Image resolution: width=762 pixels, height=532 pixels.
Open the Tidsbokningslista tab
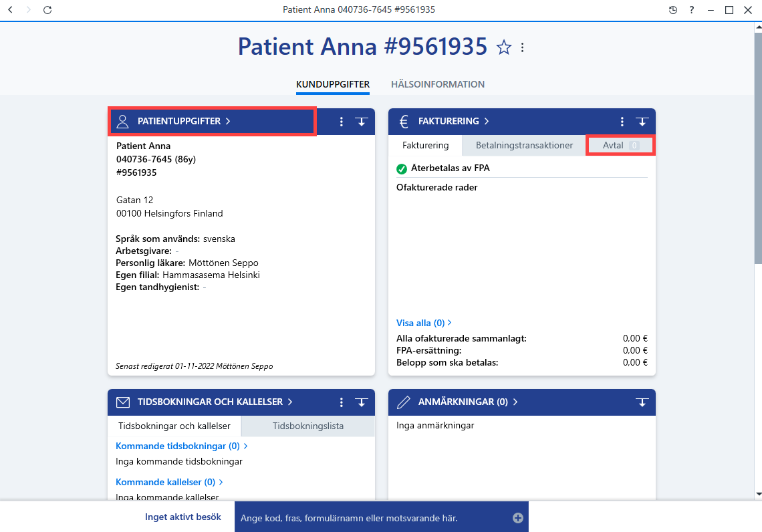(308, 426)
